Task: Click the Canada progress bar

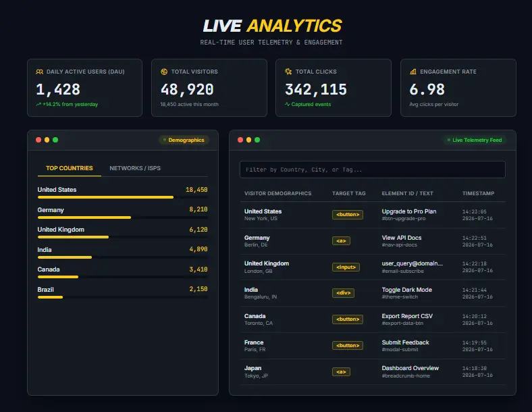Action: coord(123,277)
